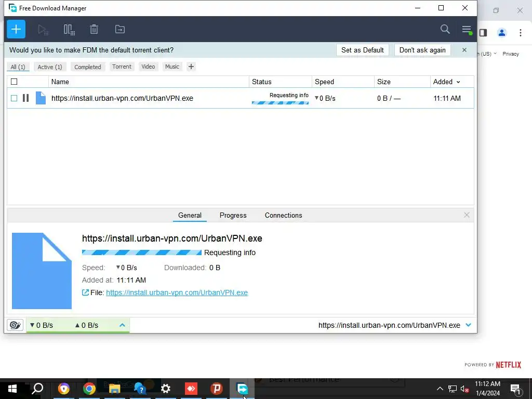Click the Privacy link in background window
The width and height of the screenshot is (532, 399).
coord(511,54)
